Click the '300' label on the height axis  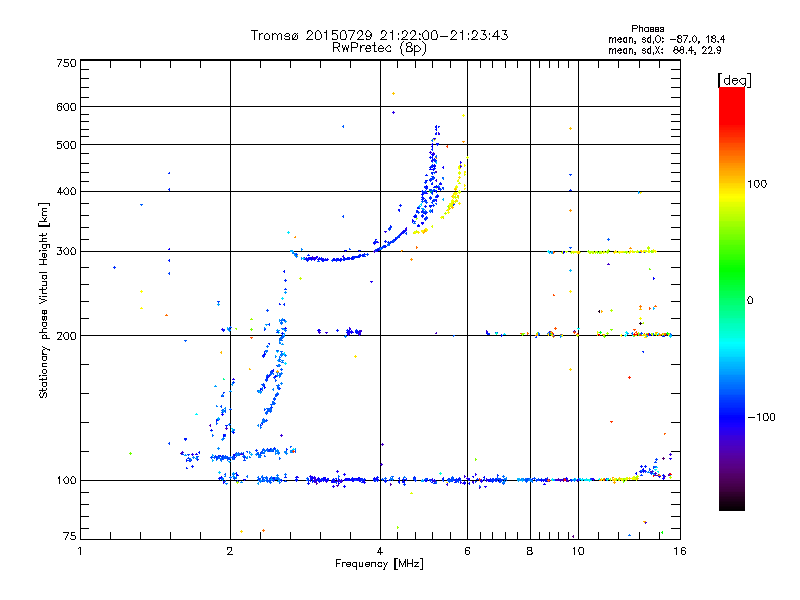pos(67,251)
